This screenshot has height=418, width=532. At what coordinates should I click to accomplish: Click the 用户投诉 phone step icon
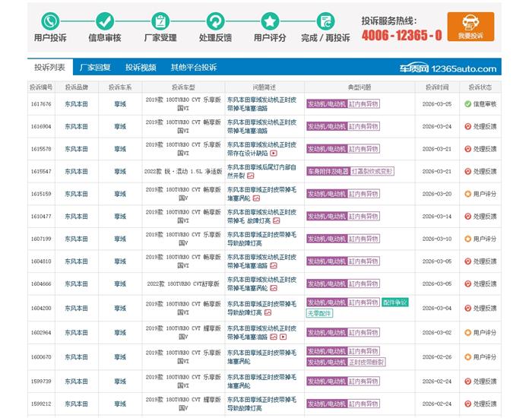click(x=50, y=21)
